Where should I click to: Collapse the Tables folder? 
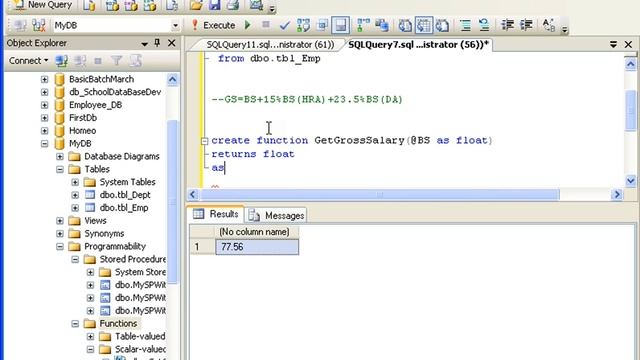coord(60,169)
